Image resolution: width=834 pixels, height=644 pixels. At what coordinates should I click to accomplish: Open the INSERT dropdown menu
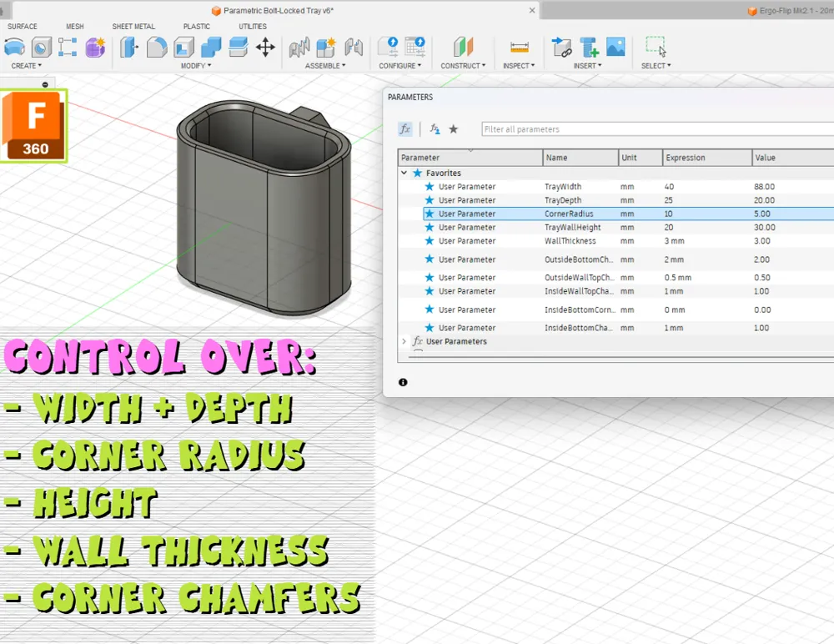pos(587,65)
